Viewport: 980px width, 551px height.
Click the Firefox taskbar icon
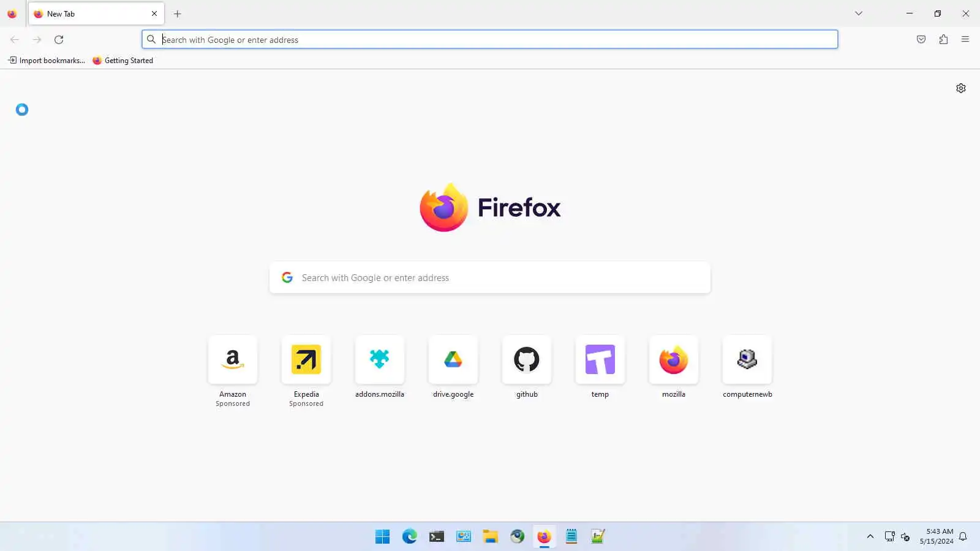click(x=545, y=537)
